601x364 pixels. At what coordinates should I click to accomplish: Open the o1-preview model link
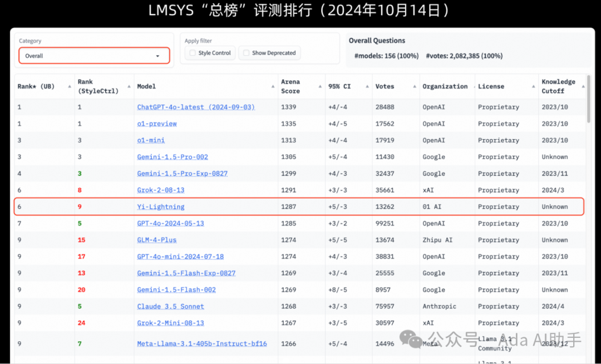(x=157, y=124)
